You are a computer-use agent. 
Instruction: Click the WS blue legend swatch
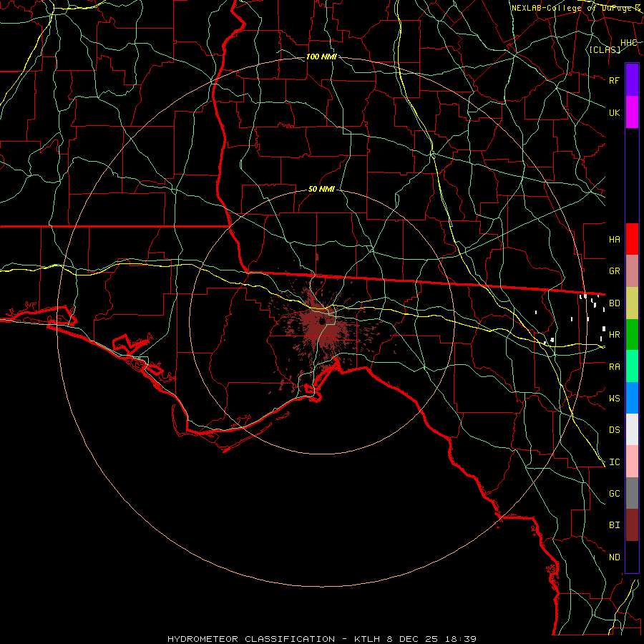(x=632, y=398)
